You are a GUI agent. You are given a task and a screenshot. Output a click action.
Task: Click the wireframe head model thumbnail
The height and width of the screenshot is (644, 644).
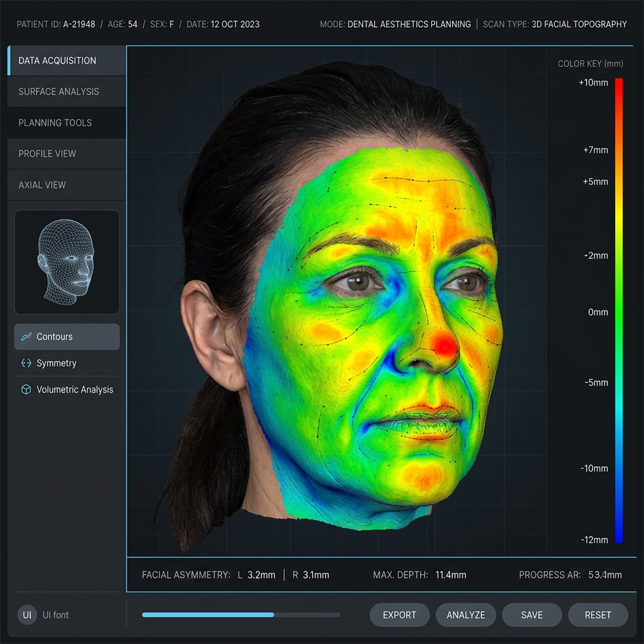pyautogui.click(x=67, y=262)
